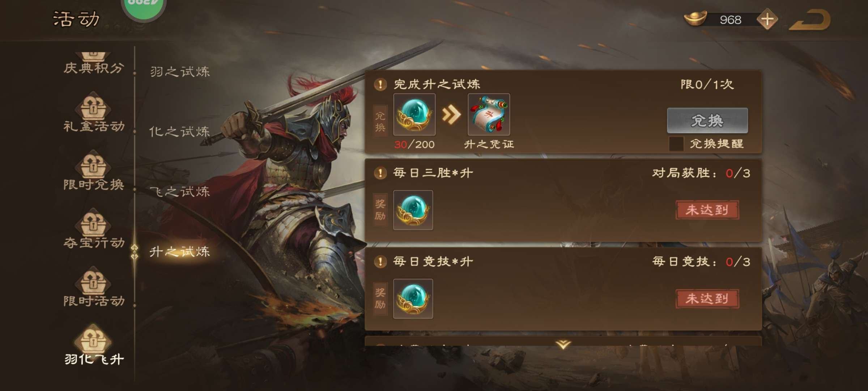The height and width of the screenshot is (391, 868).
Task: Click 未达到 button for 每日三胜*升
Action: [x=707, y=210]
